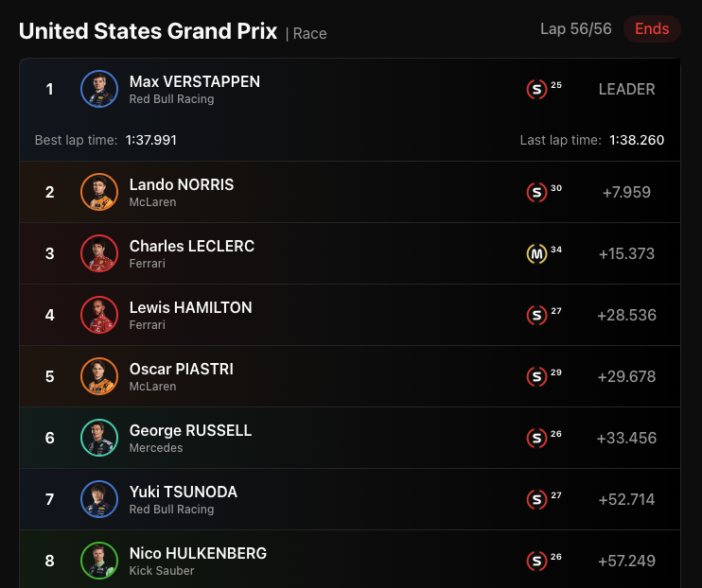Select Lewis Hamilton's name
The image size is (702, 588).
tap(190, 307)
